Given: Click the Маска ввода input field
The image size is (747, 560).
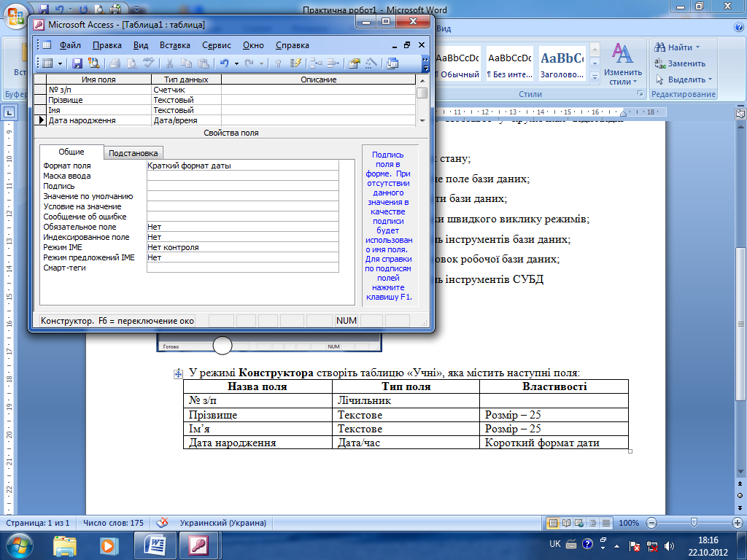Looking at the screenshot, I should coord(242,176).
